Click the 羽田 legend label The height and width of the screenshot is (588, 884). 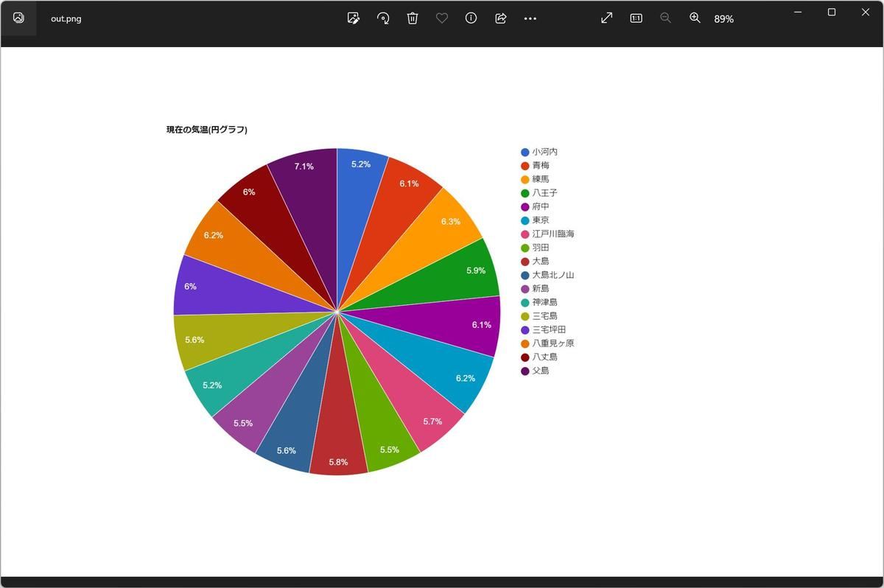click(x=541, y=248)
